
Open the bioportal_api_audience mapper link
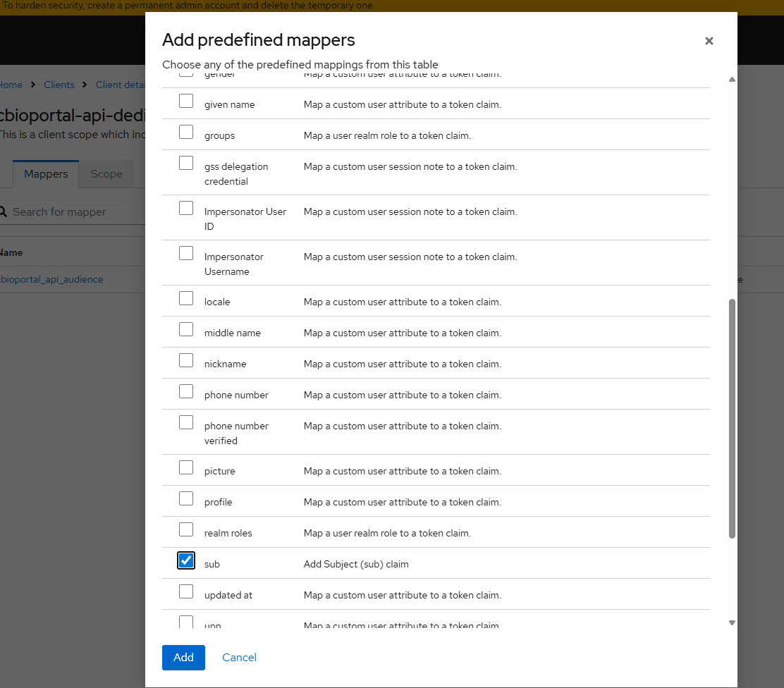point(51,279)
